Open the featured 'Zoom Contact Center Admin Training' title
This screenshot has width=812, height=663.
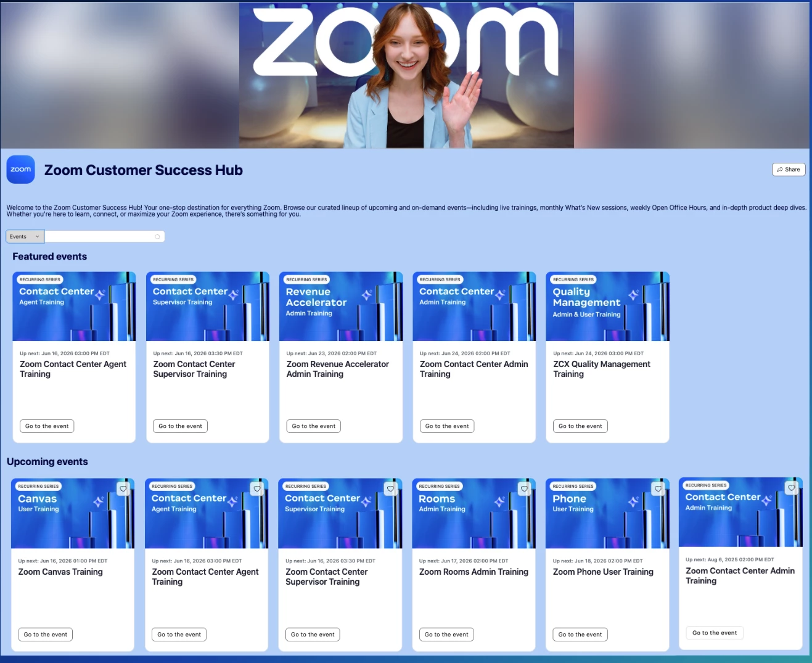[x=474, y=369]
